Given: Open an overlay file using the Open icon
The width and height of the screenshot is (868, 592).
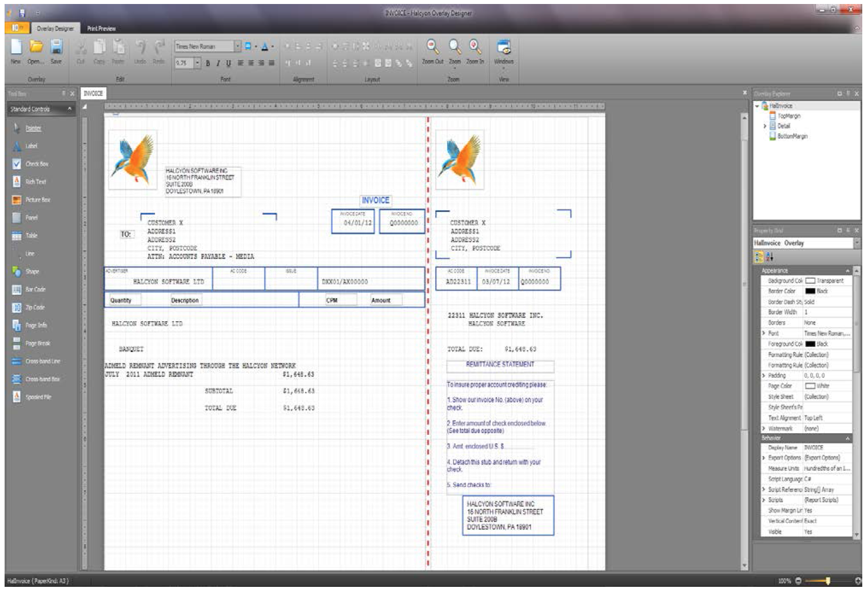Looking at the screenshot, I should click(x=35, y=51).
